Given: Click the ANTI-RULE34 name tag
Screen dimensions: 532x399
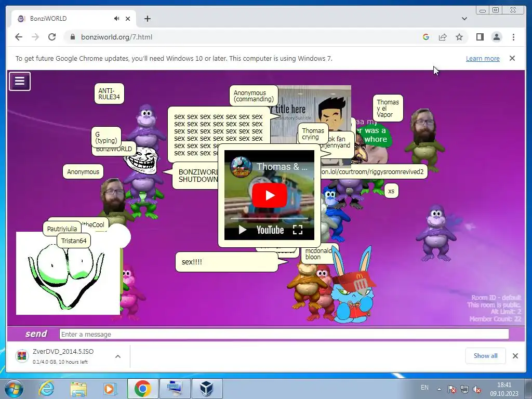Looking at the screenshot, I should click(109, 94).
